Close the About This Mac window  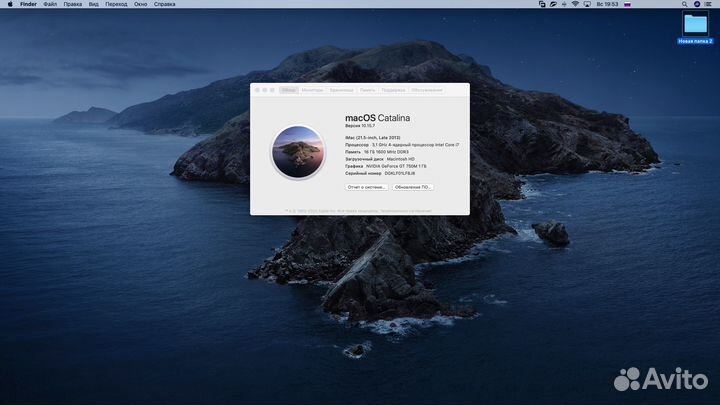click(x=257, y=90)
